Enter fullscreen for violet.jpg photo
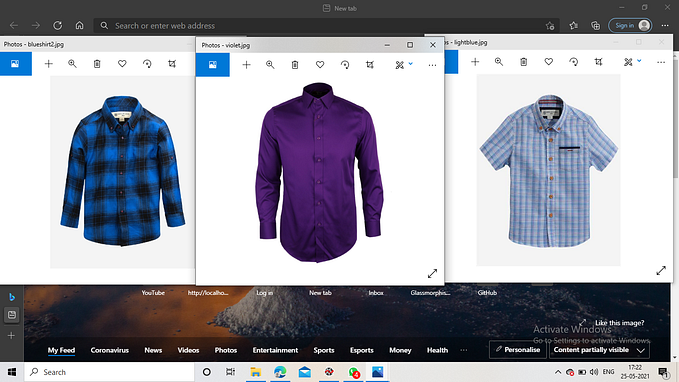The image size is (679, 382). tap(432, 274)
